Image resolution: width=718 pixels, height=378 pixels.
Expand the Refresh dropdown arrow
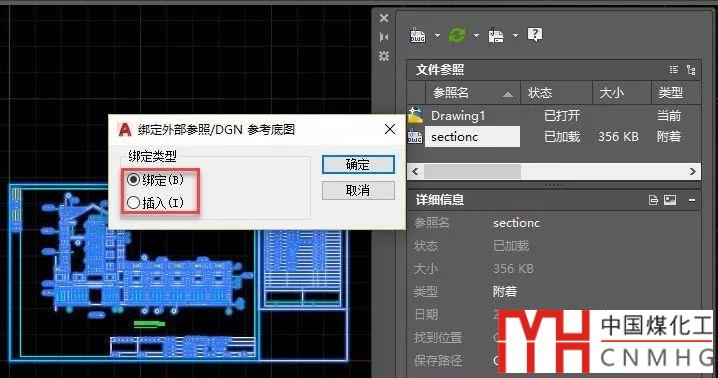click(x=476, y=35)
